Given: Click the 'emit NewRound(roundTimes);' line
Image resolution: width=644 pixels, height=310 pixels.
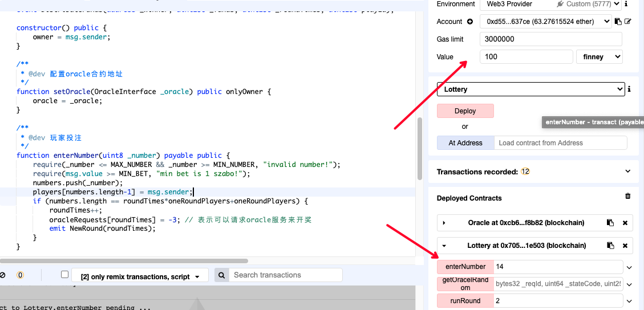Looking at the screenshot, I should pos(103,229).
